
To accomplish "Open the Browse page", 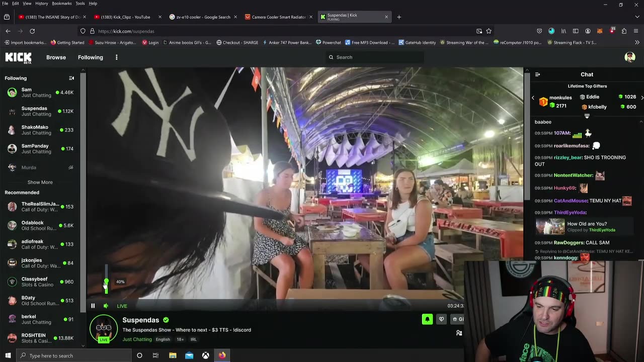I will (56, 57).
